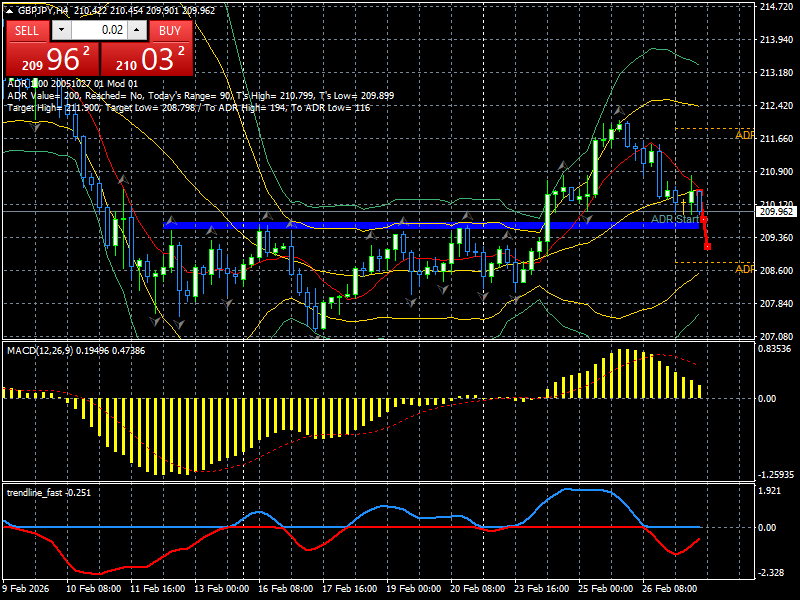
Task: Toggle the one-click trading panel arrow beside GBPJPY,H4
Action: tap(9, 10)
